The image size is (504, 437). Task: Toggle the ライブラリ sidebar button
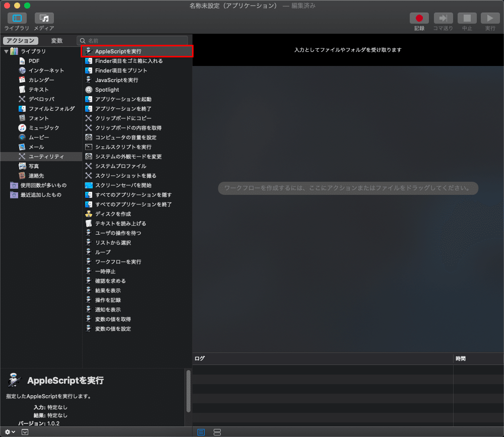(17, 18)
